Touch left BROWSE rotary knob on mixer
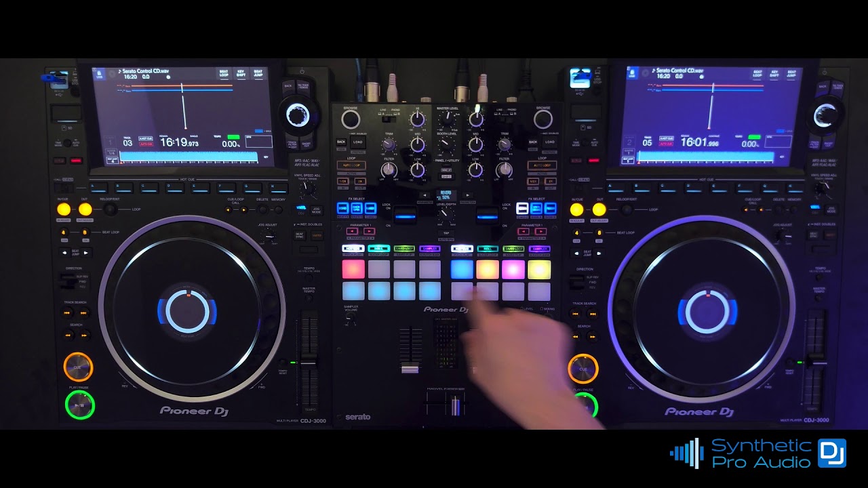Viewport: 868px width, 488px height. [351, 120]
